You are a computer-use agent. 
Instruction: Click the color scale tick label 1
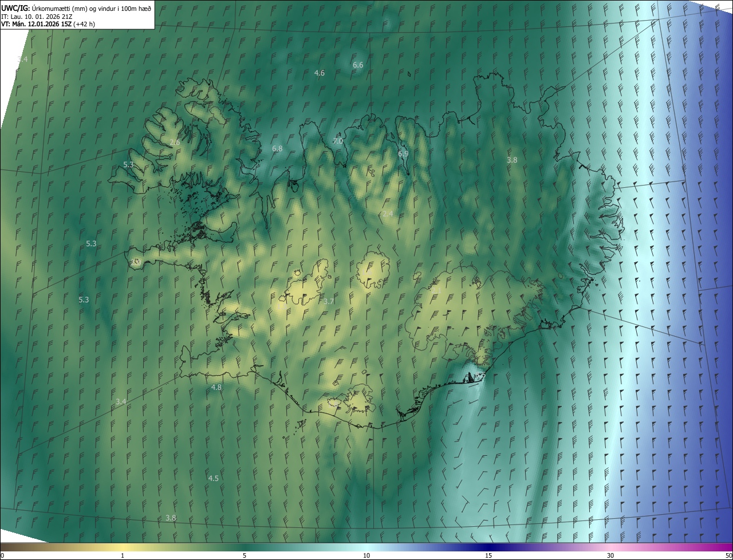123,555
